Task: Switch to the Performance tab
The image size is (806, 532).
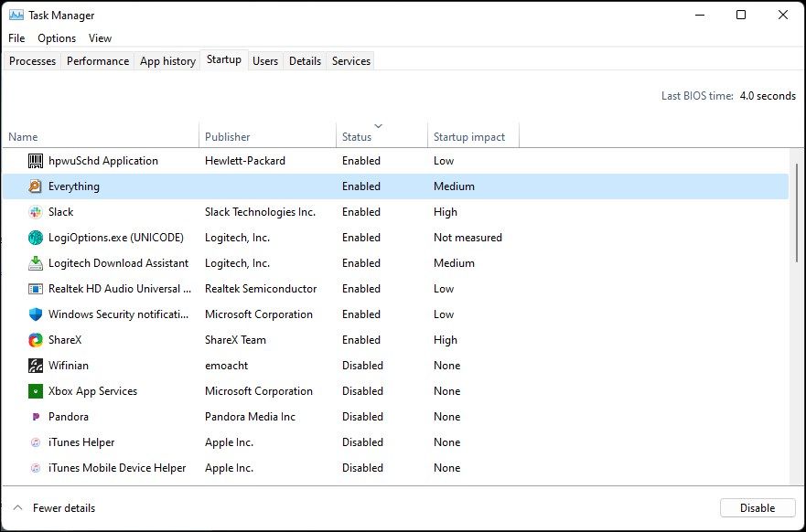Action: 97,60
